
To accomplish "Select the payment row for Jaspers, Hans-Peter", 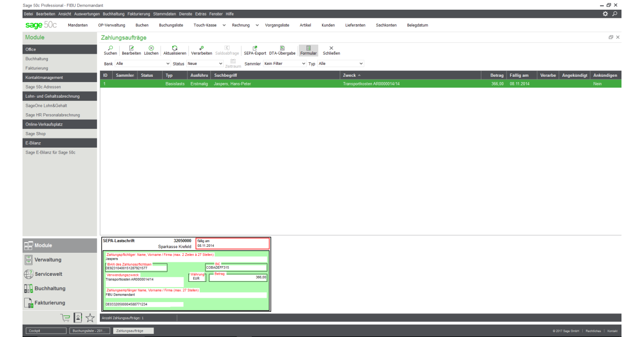I will pyautogui.click(x=361, y=84).
